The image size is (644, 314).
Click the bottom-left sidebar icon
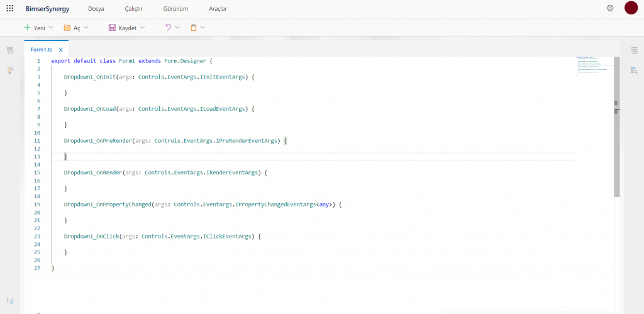(x=10, y=301)
